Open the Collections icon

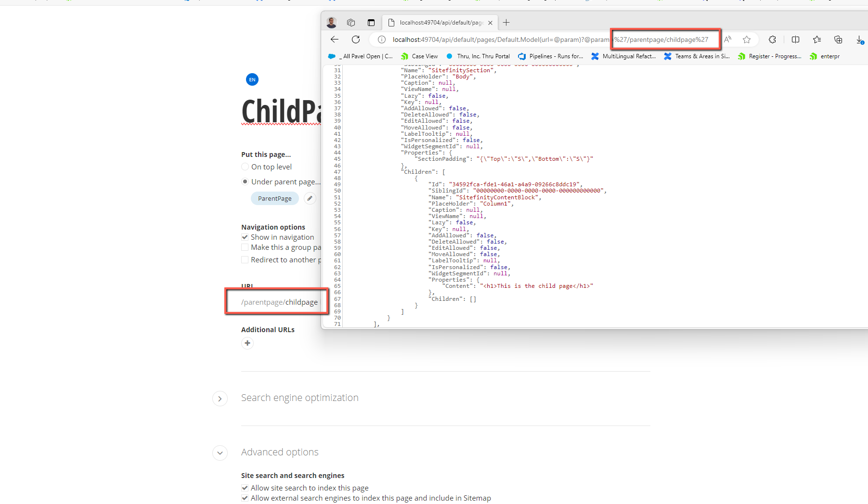[838, 39]
